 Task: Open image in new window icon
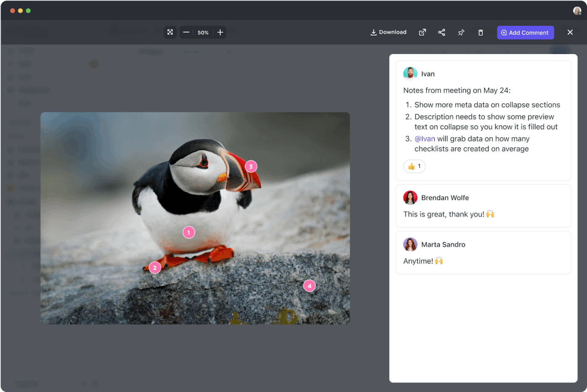[422, 32]
